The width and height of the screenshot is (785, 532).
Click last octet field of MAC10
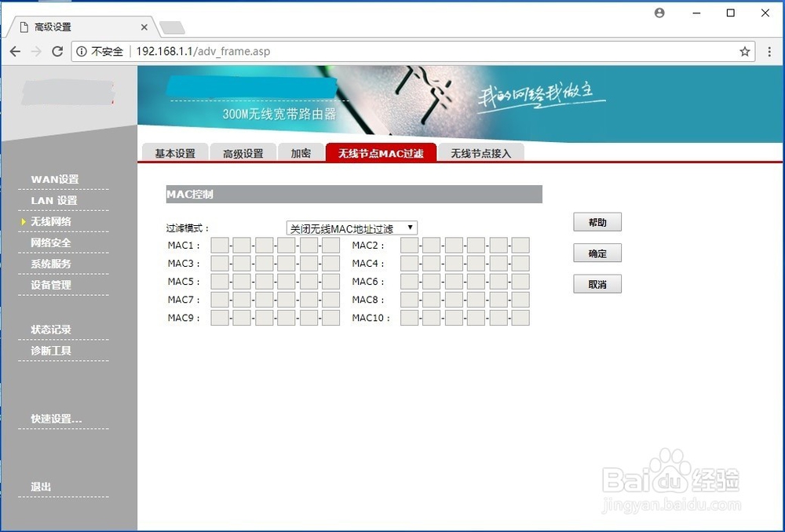click(520, 318)
